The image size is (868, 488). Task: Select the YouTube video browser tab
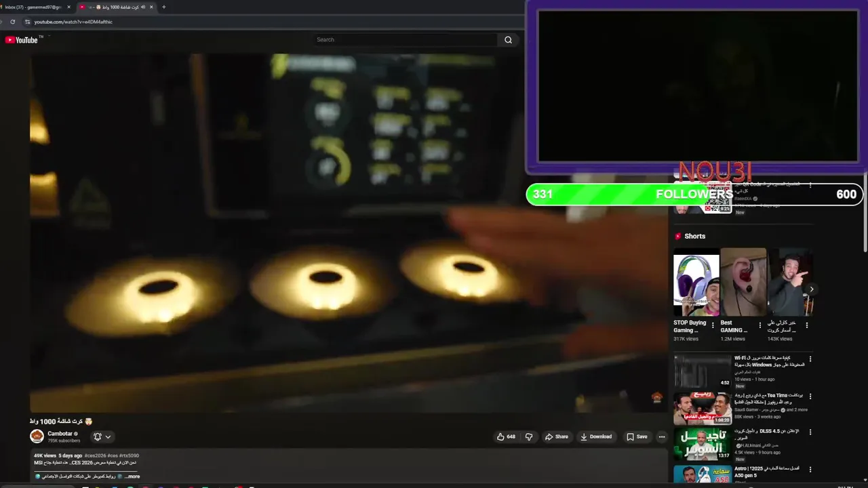pos(115,7)
